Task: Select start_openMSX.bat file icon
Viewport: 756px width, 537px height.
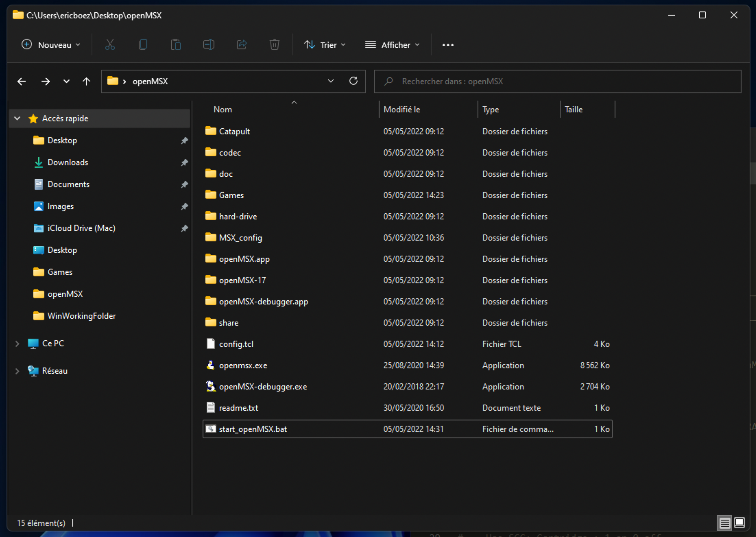Action: coord(211,429)
